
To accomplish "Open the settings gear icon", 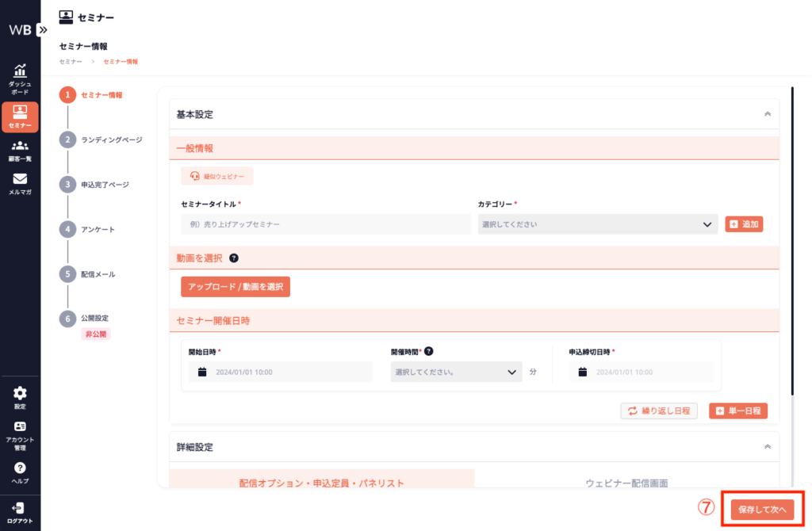I will (x=20, y=395).
